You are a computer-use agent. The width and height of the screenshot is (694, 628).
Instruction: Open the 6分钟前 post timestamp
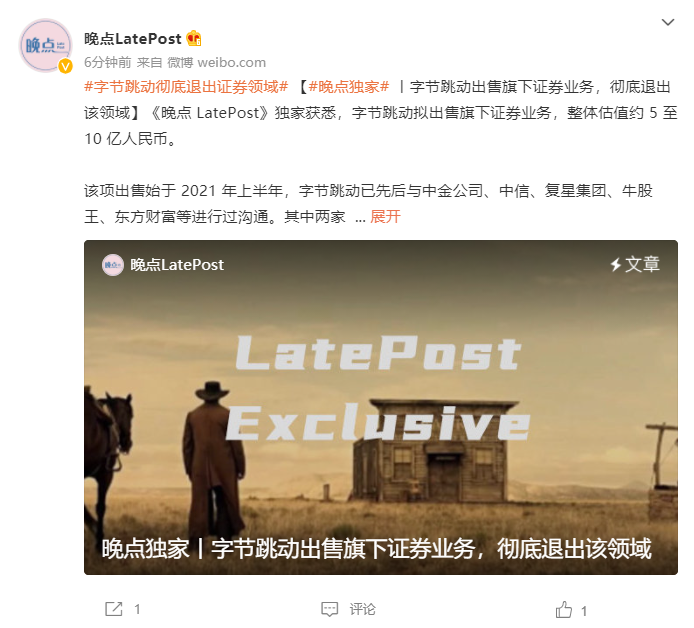[x=108, y=62]
